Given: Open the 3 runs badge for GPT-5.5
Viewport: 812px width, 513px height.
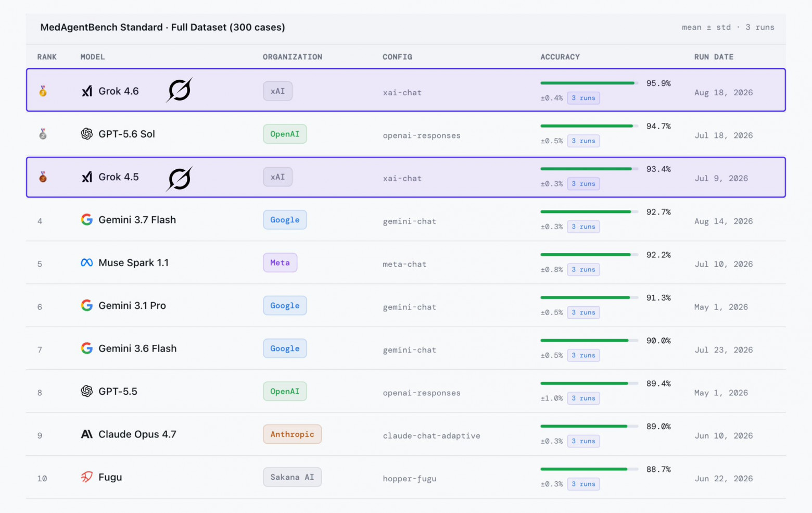Looking at the screenshot, I should [583, 398].
